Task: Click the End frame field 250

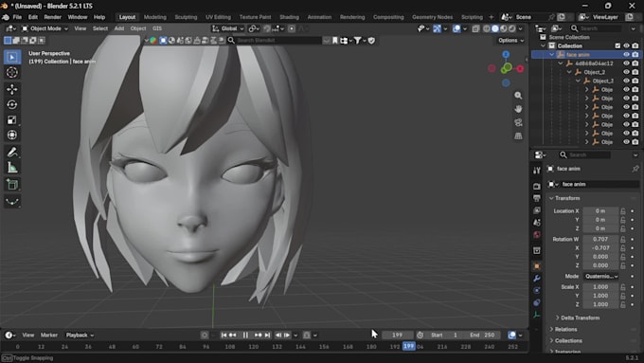Action: (x=483, y=336)
